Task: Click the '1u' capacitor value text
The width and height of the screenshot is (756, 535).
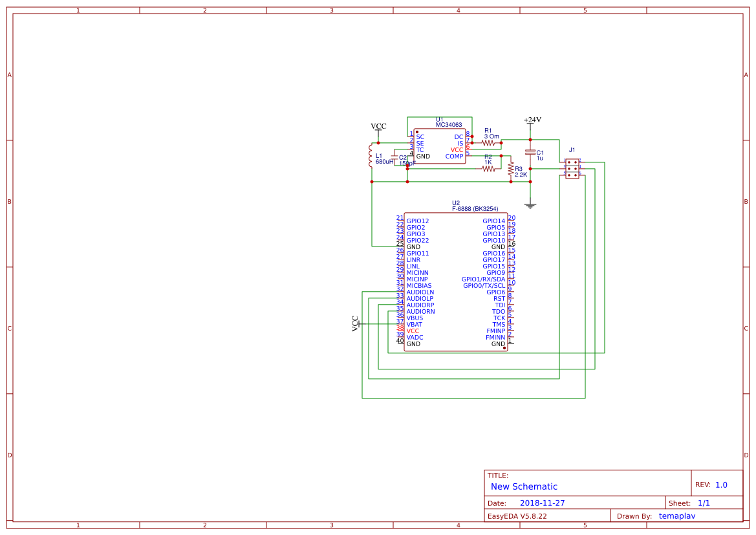Action: 539,158
